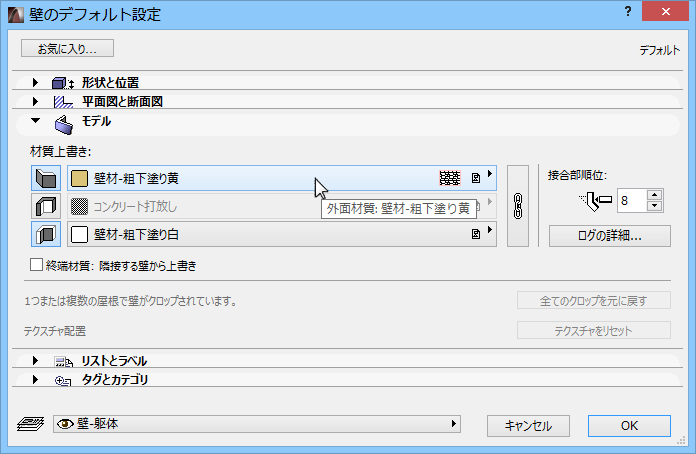
Task: Open 壁材-粗下塗り白 surface dropdown
Action: click(281, 234)
